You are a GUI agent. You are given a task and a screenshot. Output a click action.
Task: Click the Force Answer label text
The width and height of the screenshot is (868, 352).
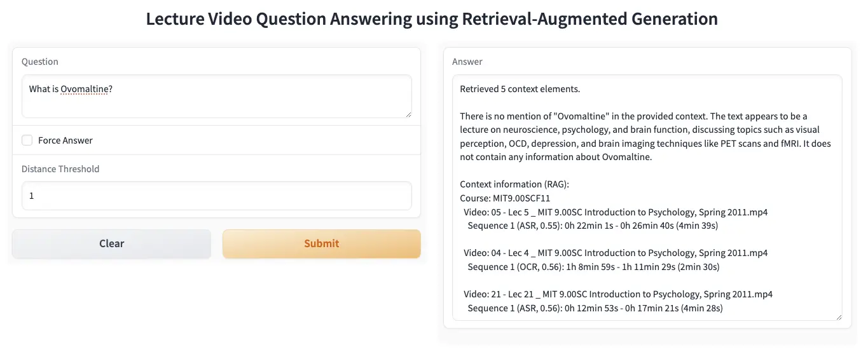point(65,140)
